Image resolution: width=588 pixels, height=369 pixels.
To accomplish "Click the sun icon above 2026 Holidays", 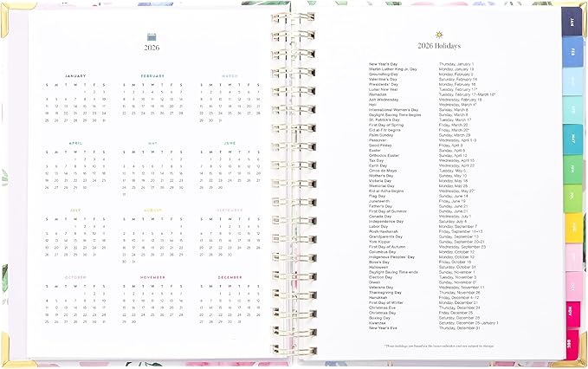I will 439,35.
